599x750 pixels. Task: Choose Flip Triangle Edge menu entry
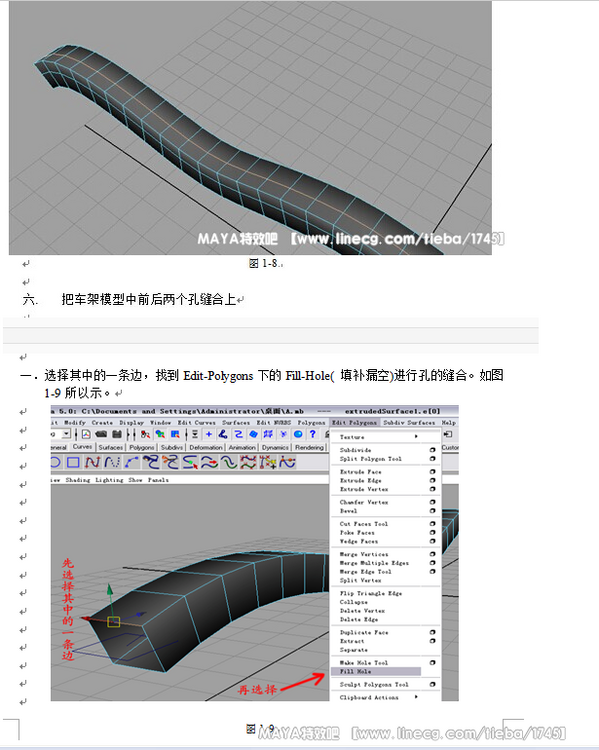coord(371,593)
